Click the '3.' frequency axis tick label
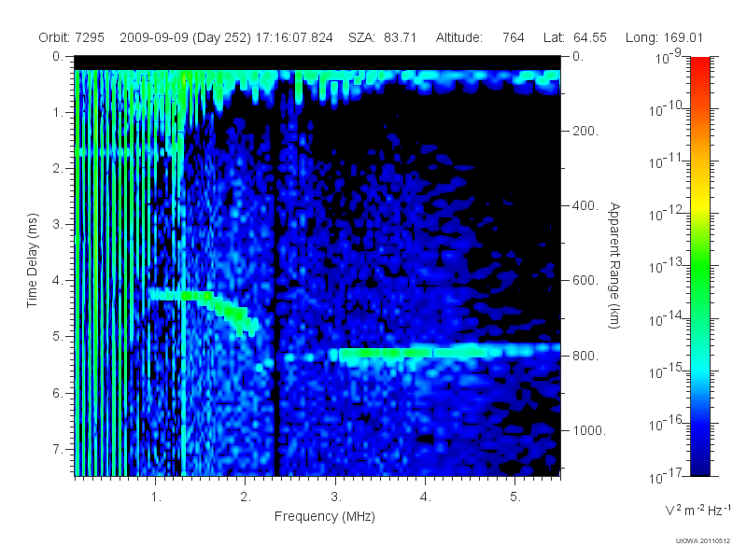The image size is (747, 560). [336, 497]
